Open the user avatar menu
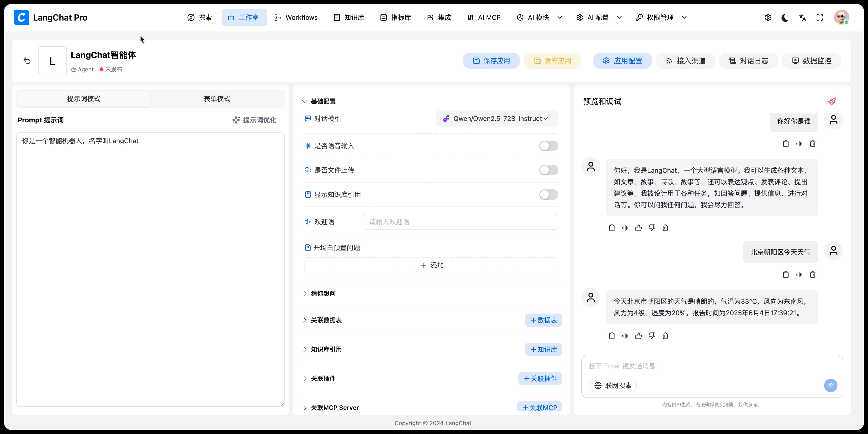868x434 pixels. [841, 17]
